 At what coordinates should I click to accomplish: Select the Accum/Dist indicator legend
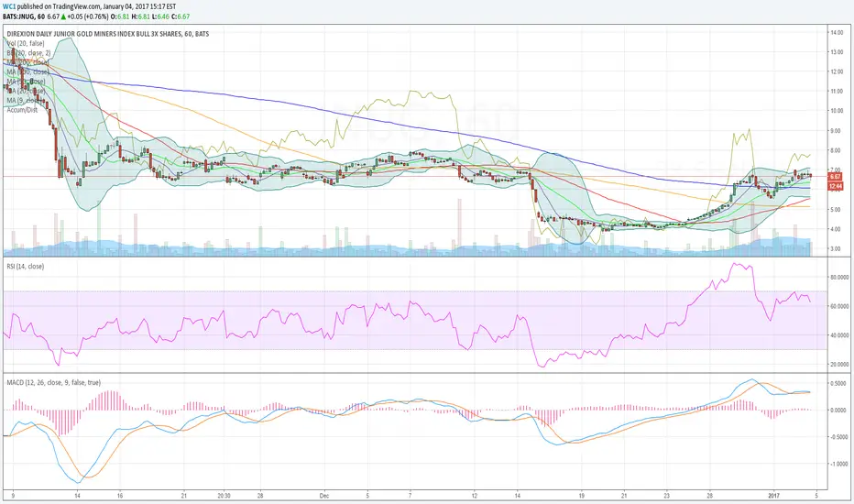[x=22, y=110]
